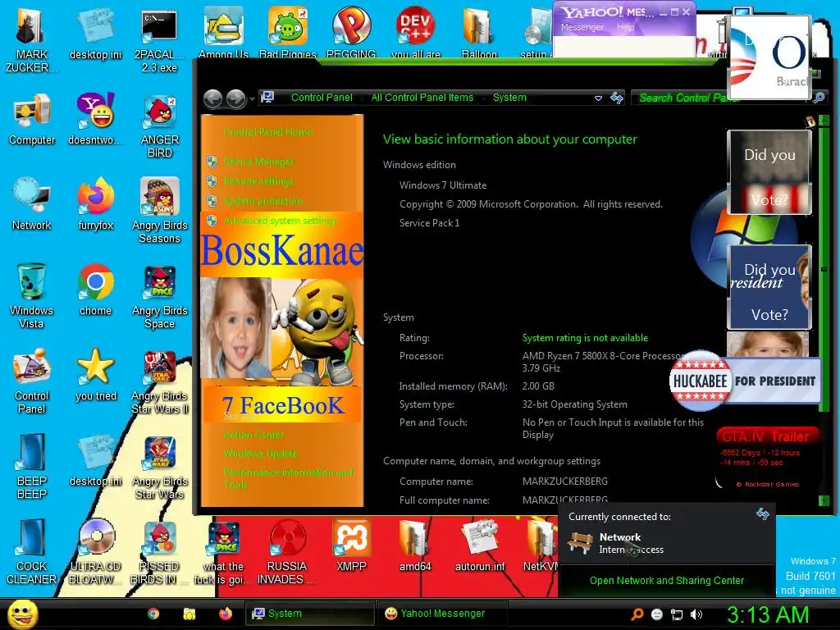Click the smiley Start button

(22, 614)
